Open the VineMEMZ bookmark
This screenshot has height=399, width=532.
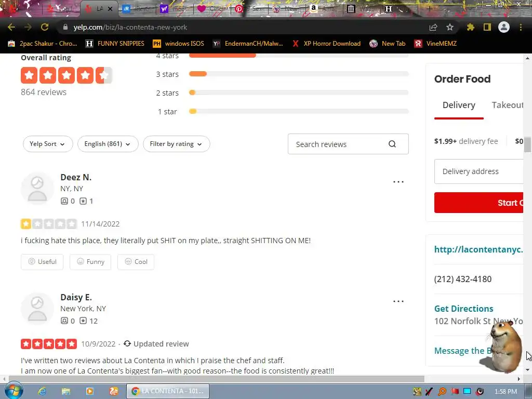coord(435,44)
